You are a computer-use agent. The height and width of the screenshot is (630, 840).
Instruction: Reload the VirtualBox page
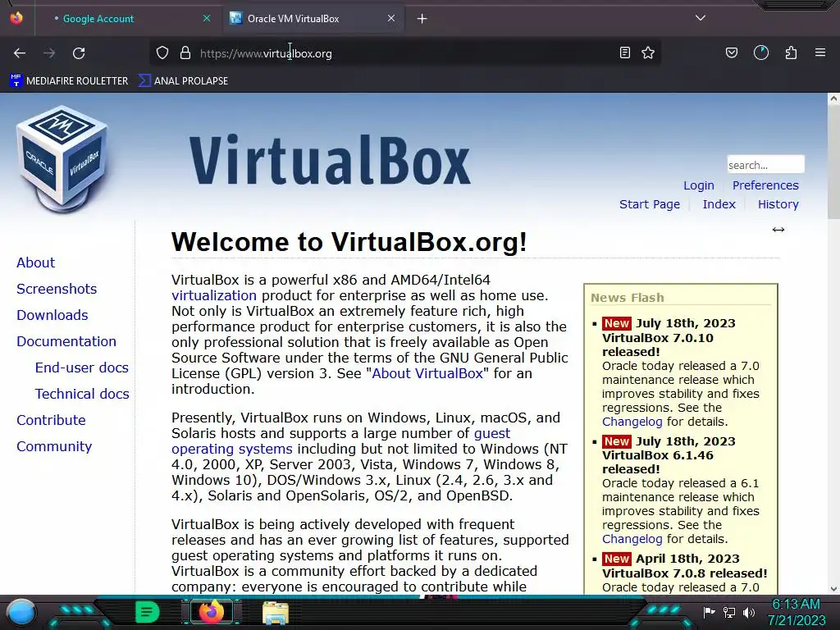[x=80, y=53]
